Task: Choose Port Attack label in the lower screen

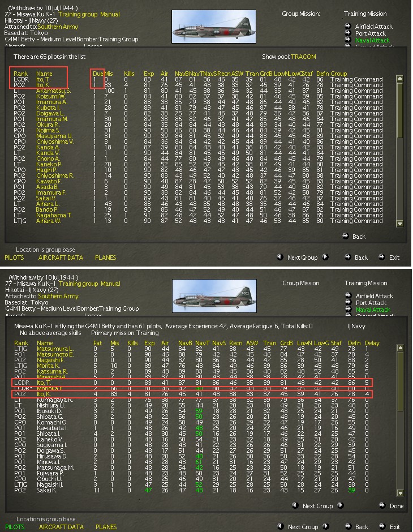Action: pos(371,303)
